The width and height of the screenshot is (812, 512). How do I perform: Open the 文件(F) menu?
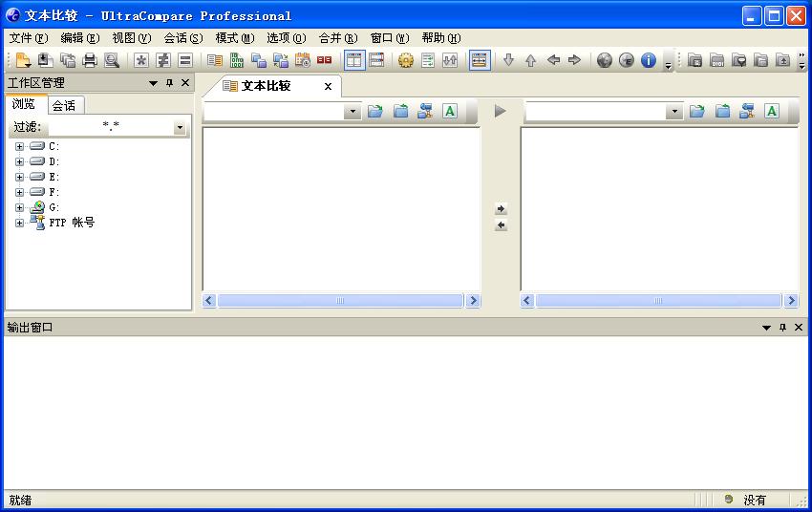point(29,38)
